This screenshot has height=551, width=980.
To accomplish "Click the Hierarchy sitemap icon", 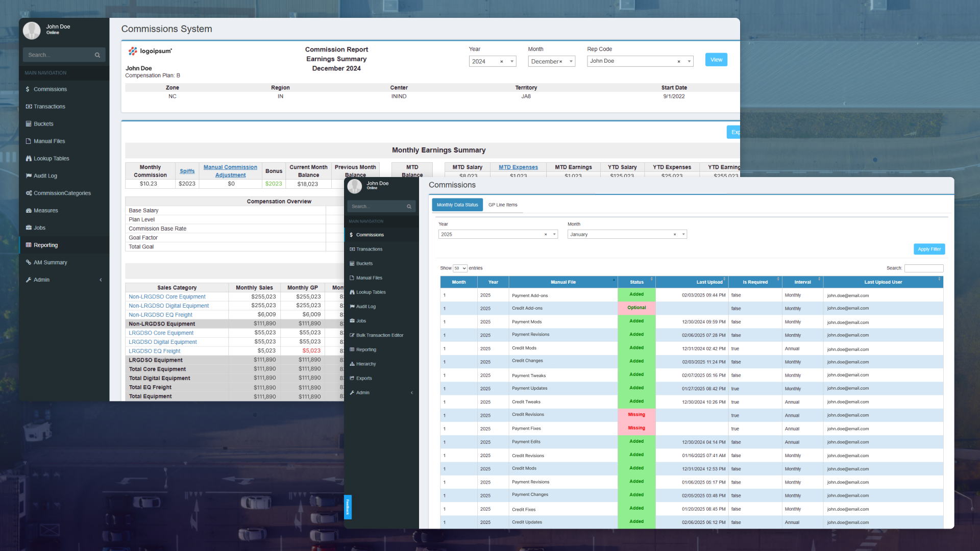I will 352,364.
